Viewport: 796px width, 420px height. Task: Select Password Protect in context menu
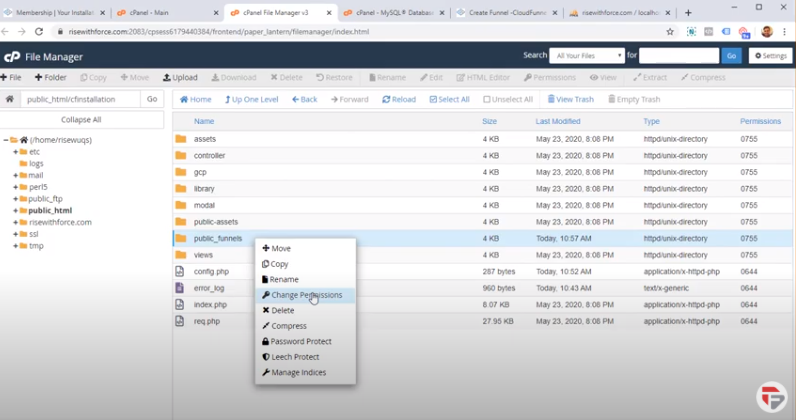pyautogui.click(x=300, y=341)
